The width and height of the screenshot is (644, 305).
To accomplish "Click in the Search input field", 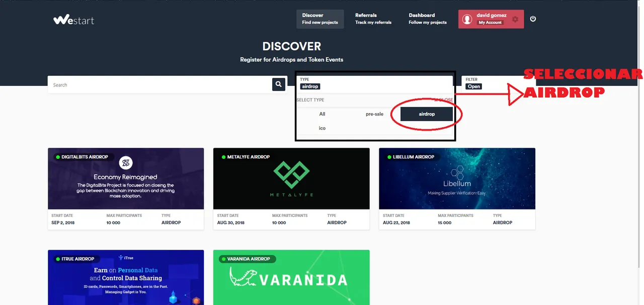I will point(160,84).
